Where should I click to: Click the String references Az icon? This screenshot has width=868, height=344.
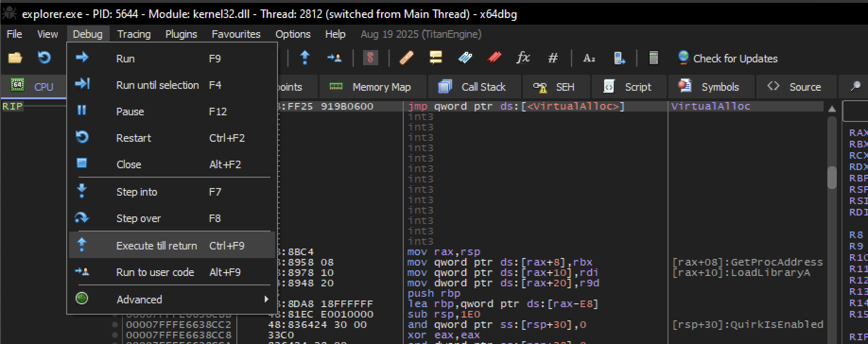589,58
